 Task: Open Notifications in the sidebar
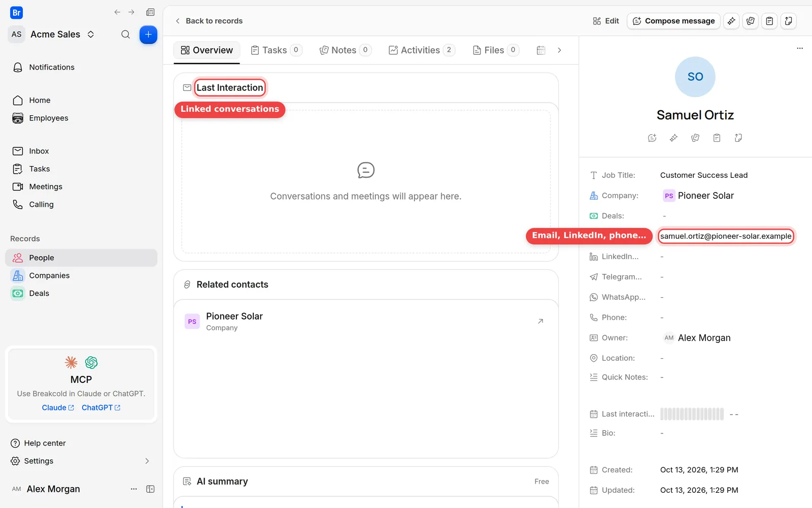pyautogui.click(x=81, y=67)
